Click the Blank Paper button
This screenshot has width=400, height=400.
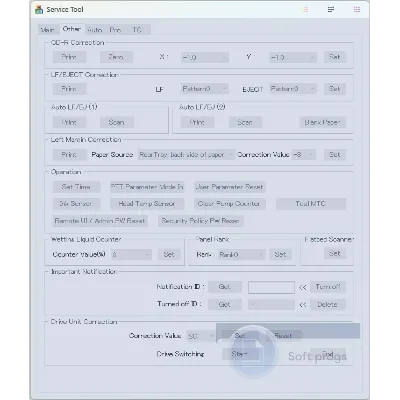coord(323,122)
